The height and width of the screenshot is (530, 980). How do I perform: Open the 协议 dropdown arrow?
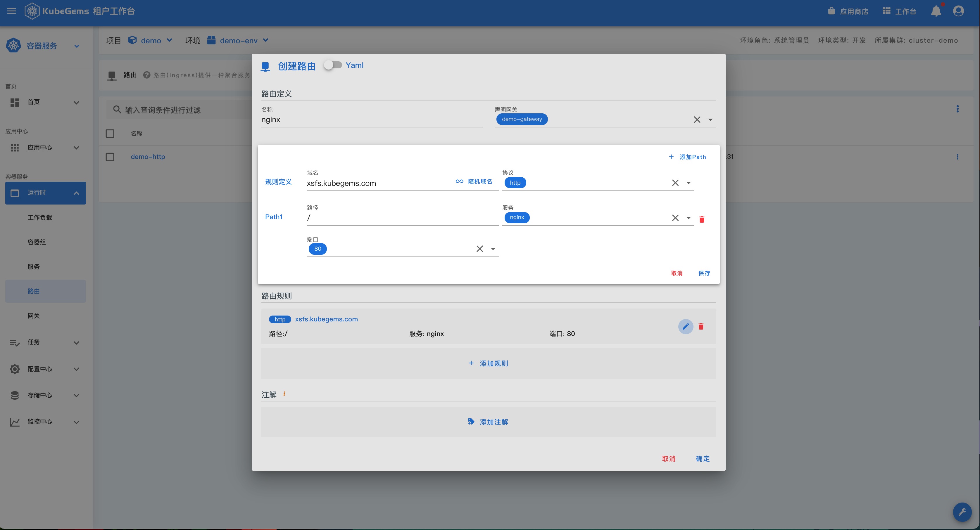pyautogui.click(x=689, y=183)
